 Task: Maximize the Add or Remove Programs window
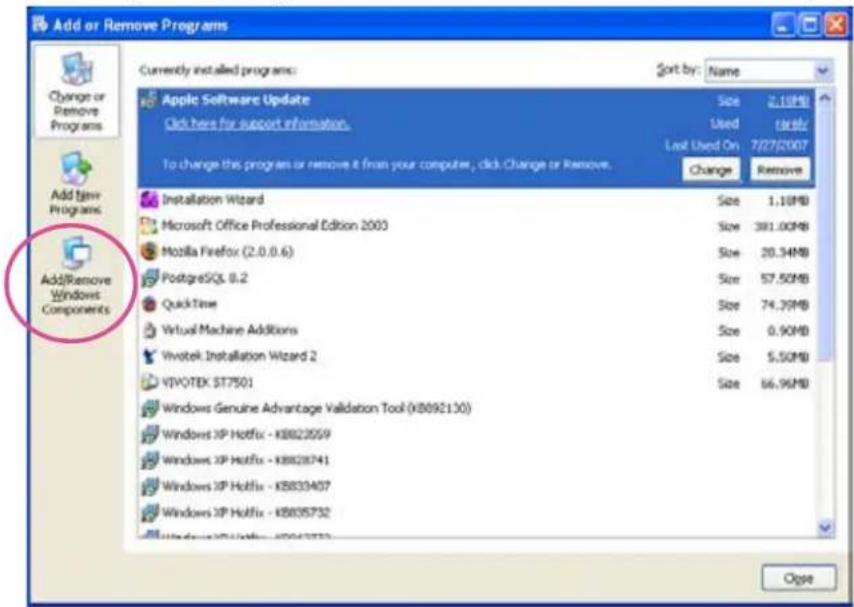(809, 26)
